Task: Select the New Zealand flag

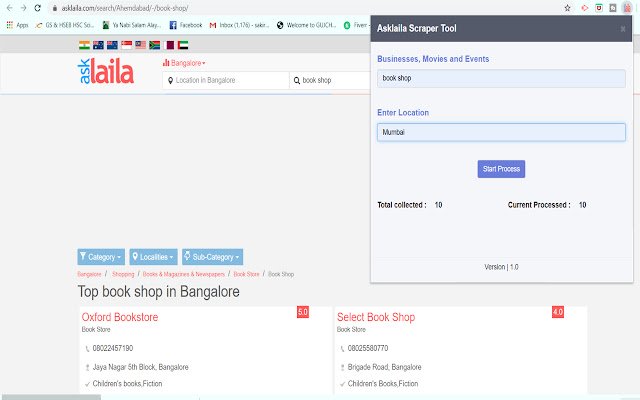Action: click(112, 45)
